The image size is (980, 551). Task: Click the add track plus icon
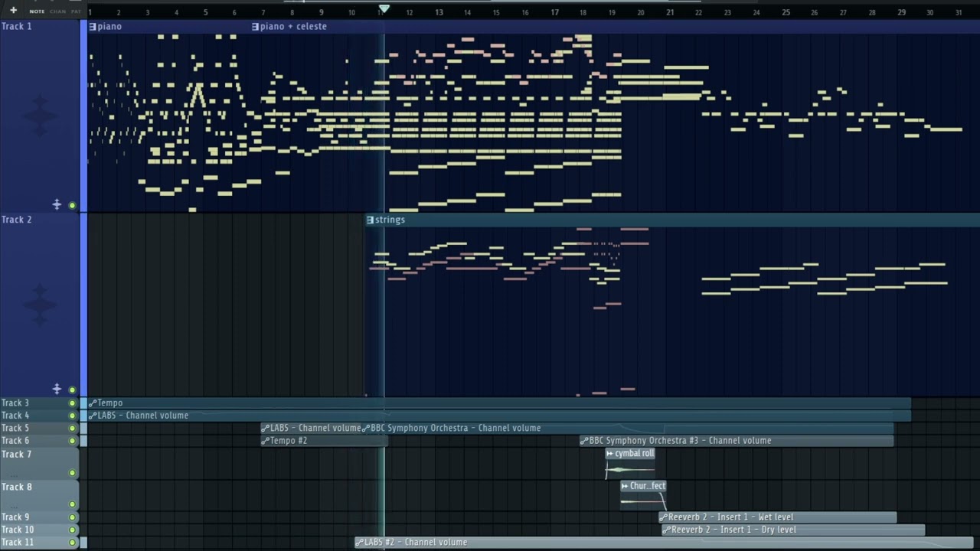(x=13, y=11)
